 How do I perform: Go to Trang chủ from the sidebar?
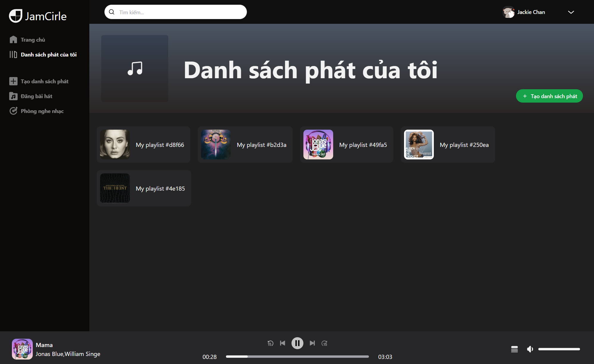(x=33, y=39)
